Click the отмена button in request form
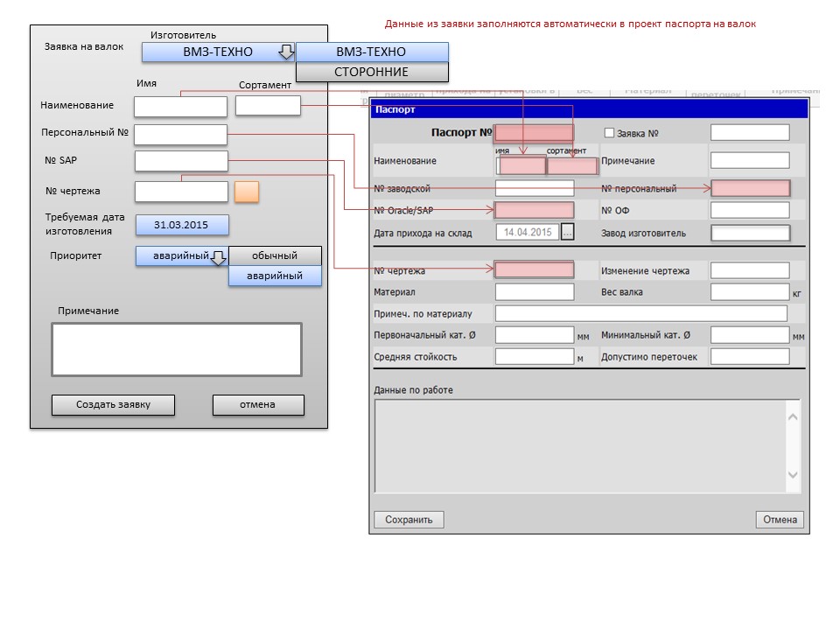The height and width of the screenshot is (630, 840). pos(258,405)
